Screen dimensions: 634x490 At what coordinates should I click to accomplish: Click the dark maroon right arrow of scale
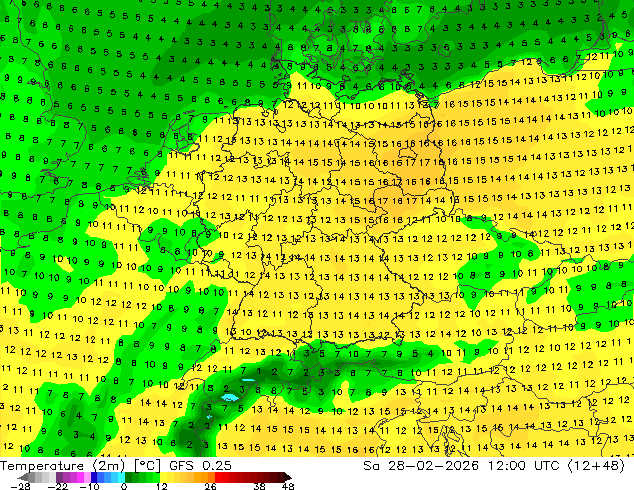point(287,477)
